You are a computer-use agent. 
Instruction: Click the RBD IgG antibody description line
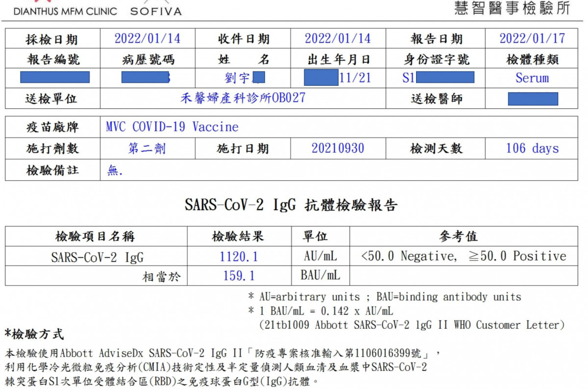click(x=162, y=381)
